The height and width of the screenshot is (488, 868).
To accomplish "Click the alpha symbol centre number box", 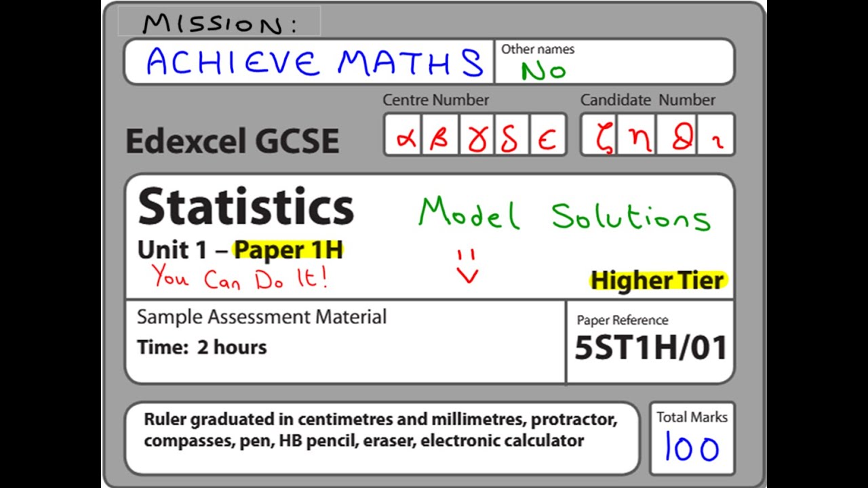I will point(403,135).
